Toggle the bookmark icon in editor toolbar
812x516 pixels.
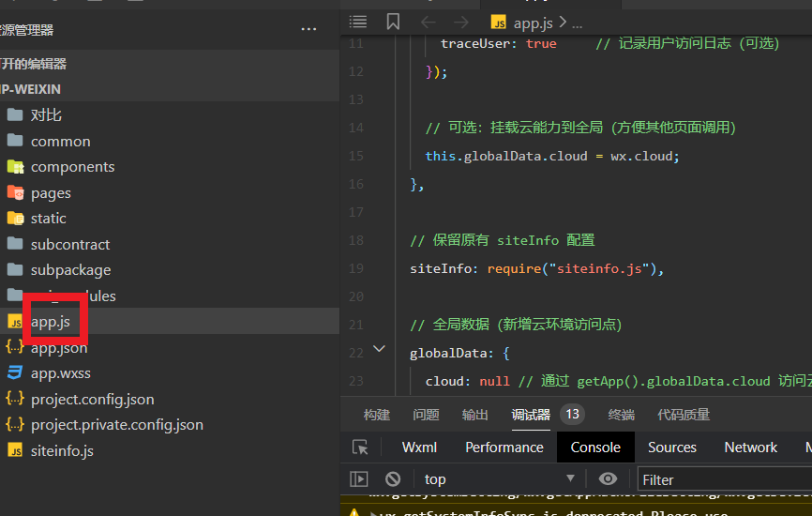(x=393, y=22)
